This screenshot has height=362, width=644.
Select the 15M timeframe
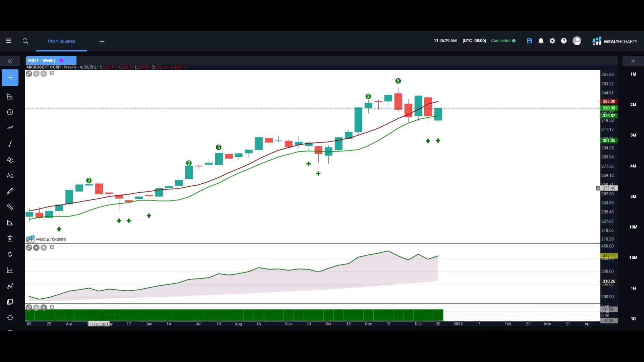tap(633, 257)
